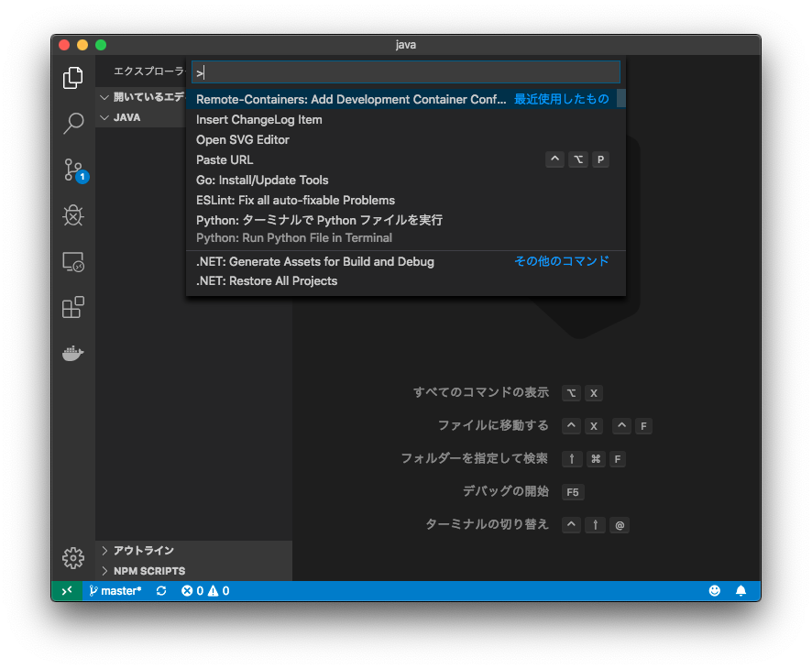Click the ターミナルの切り替え hint text
Image resolution: width=812 pixels, height=669 pixels.
click(x=487, y=524)
